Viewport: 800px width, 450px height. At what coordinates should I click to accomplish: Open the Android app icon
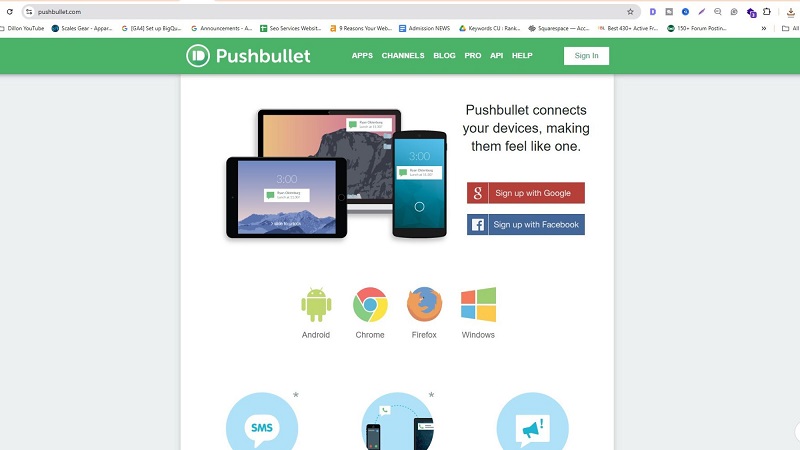pos(316,305)
